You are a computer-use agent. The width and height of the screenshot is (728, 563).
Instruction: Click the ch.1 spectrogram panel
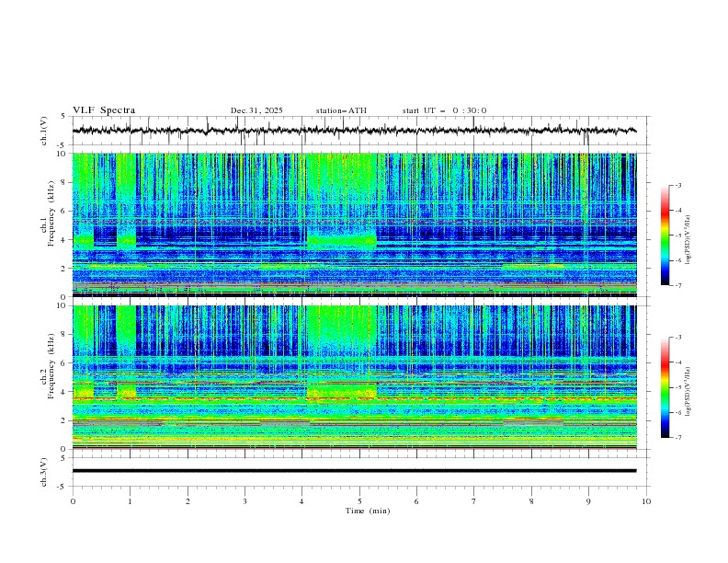click(x=354, y=224)
